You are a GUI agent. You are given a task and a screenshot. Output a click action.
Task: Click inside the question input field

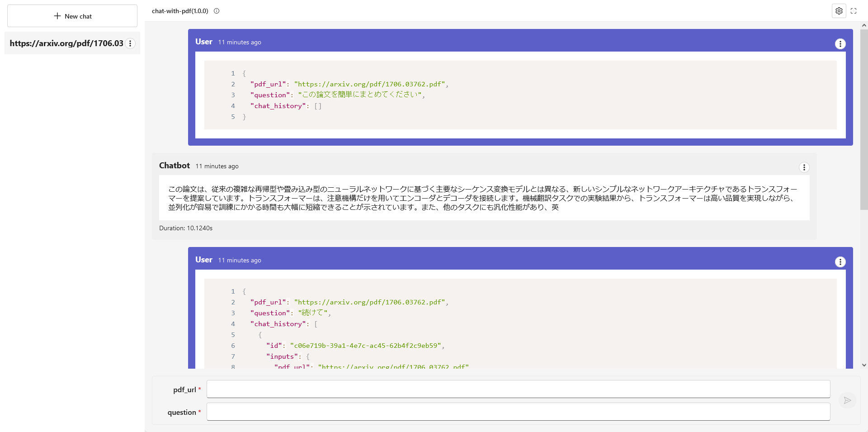(x=518, y=412)
